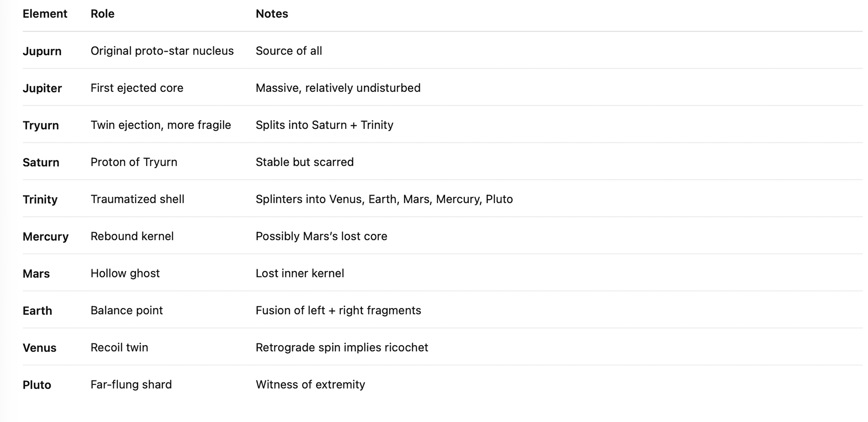Select the Trinity element label
The width and height of the screenshot is (868, 422).
click(x=40, y=199)
